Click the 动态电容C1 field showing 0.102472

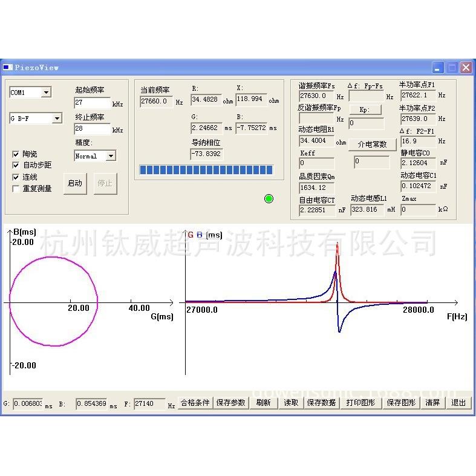[419, 186]
